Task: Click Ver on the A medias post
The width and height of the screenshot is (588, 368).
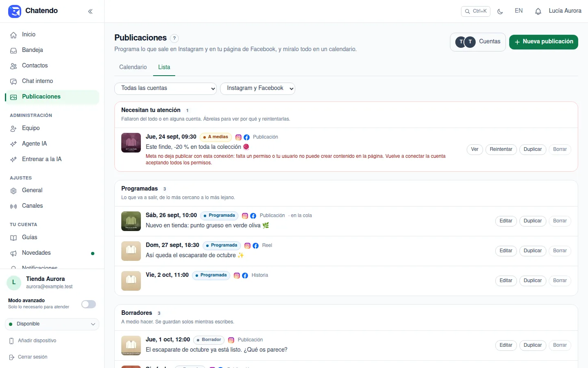Action: pos(474,150)
